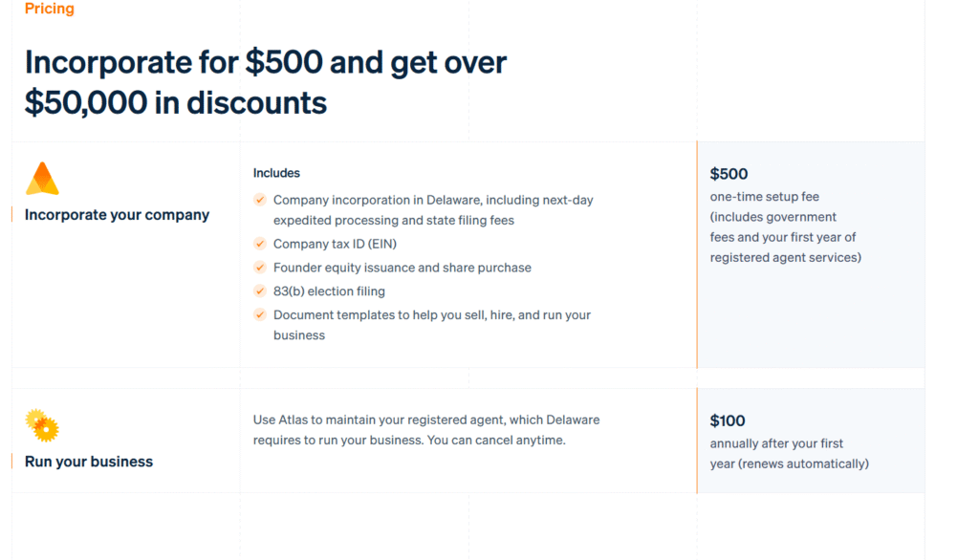This screenshot has width=979, height=560.
Task: Click the "Company tax ID (EIN)" text
Action: pos(341,244)
